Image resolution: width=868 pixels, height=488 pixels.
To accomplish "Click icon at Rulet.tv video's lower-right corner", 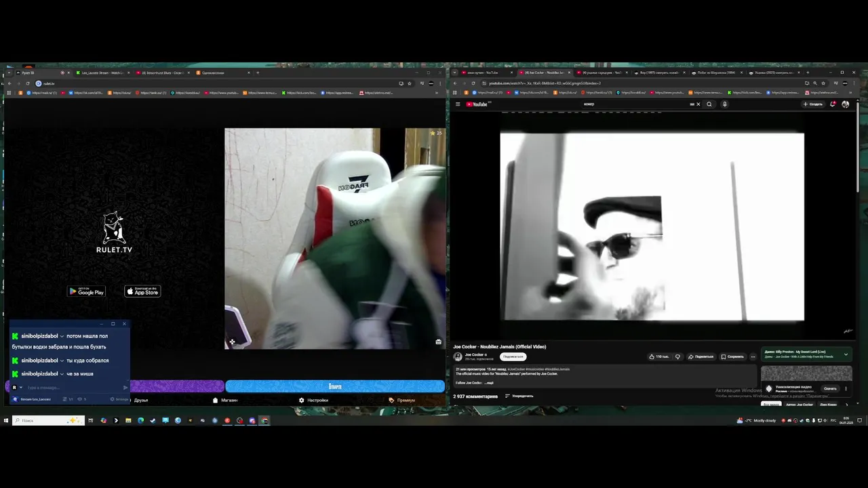I will pyautogui.click(x=439, y=342).
